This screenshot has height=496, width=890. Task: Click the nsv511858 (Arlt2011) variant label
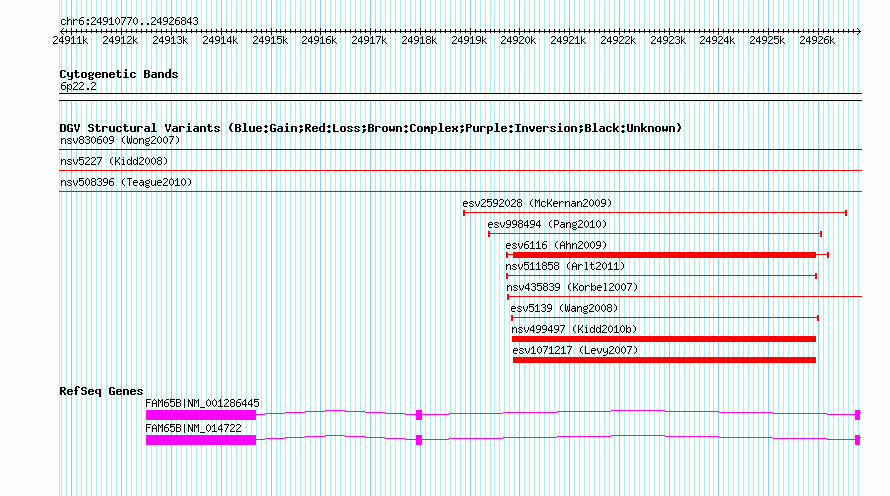pos(565,266)
